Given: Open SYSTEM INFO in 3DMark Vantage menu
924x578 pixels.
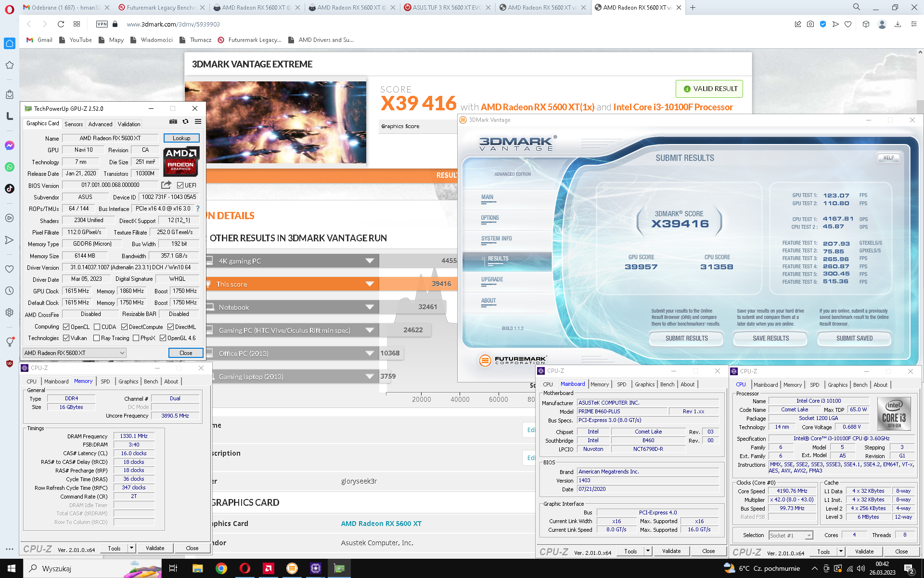Looking at the screenshot, I should pyautogui.click(x=496, y=238).
